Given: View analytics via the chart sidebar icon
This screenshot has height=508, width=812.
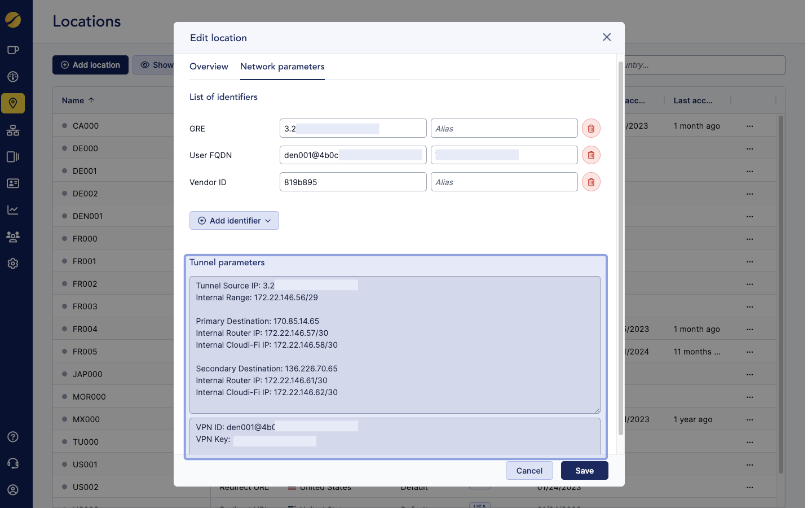Looking at the screenshot, I should coord(13,209).
